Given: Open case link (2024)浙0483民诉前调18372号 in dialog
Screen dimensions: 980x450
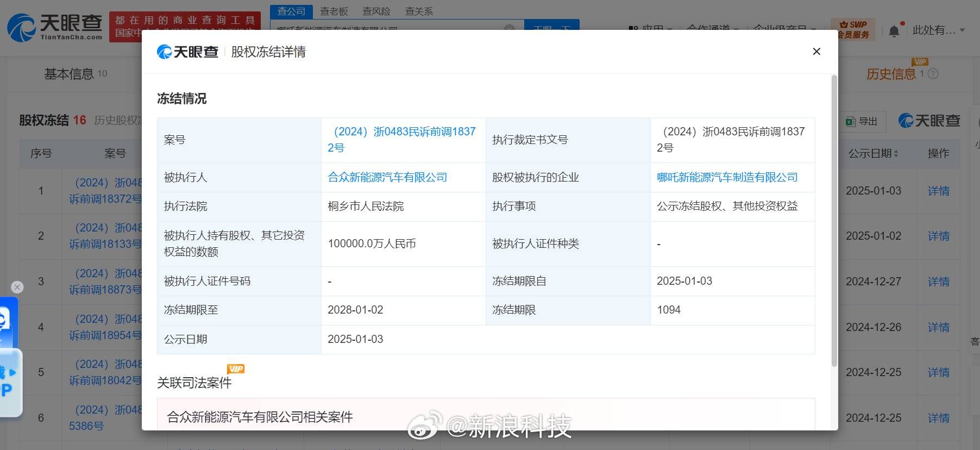Looking at the screenshot, I should tap(401, 140).
